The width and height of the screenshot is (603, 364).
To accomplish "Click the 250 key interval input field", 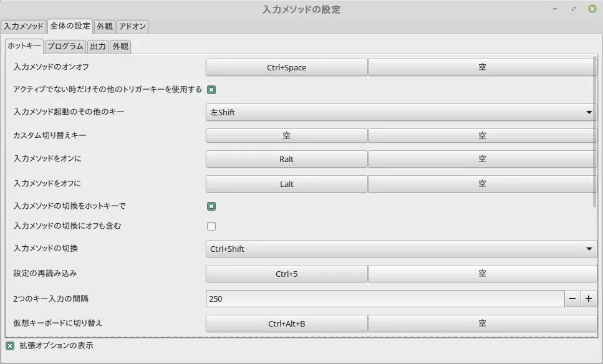I will point(385,299).
